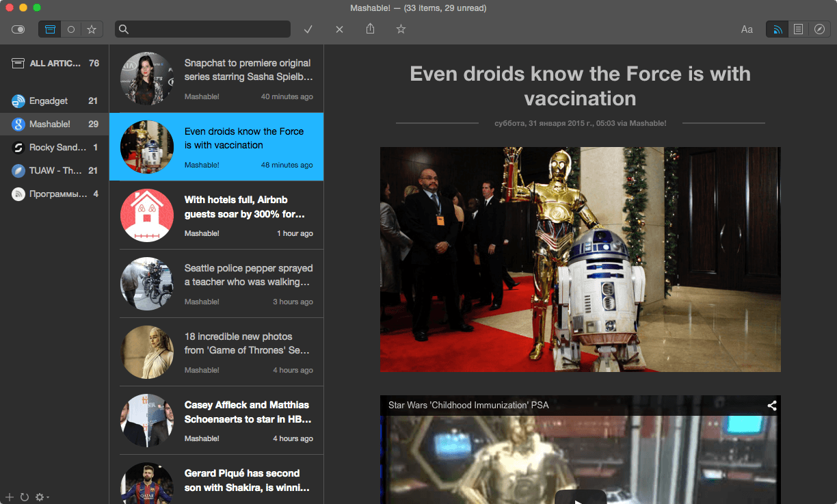
Task: Open the Seattle police pepper sprayed article
Action: click(217, 284)
